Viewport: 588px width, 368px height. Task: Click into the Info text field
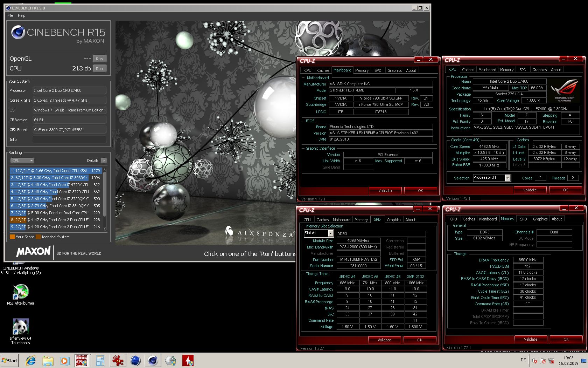click(70, 139)
